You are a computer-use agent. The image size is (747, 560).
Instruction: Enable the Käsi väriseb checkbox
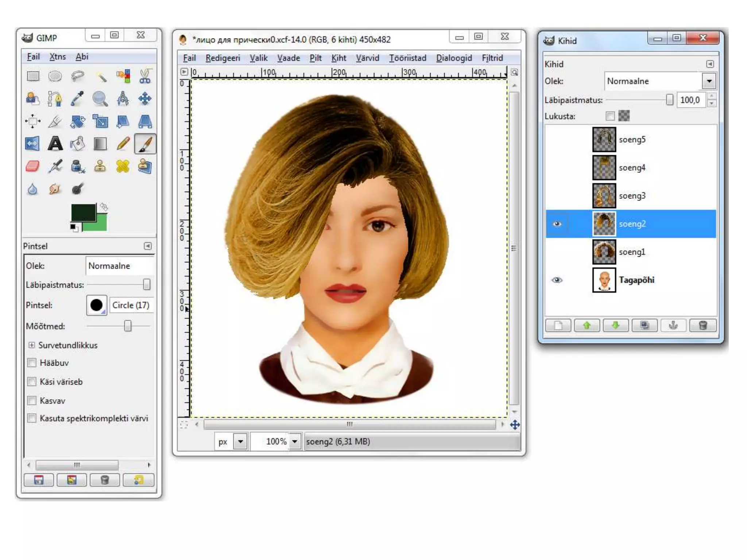point(32,382)
